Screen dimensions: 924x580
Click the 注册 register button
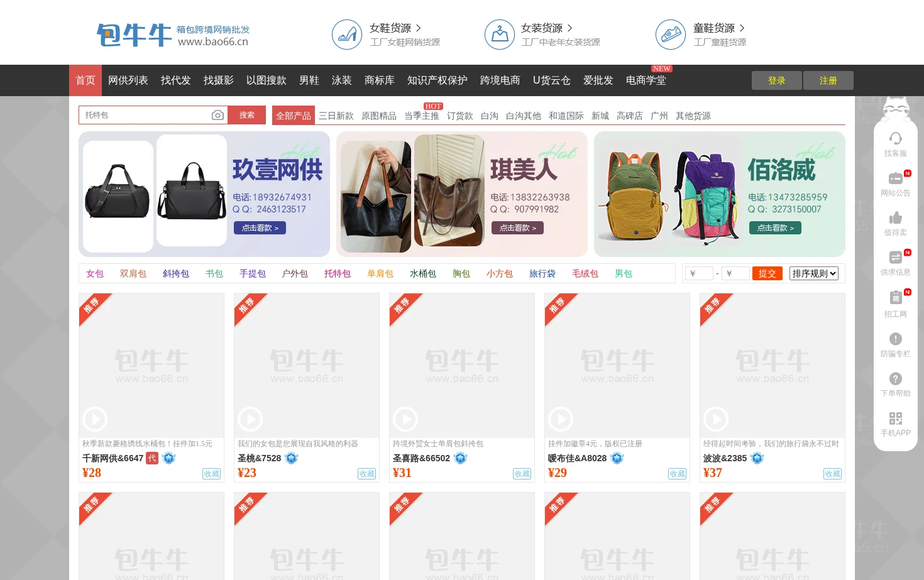click(x=828, y=80)
